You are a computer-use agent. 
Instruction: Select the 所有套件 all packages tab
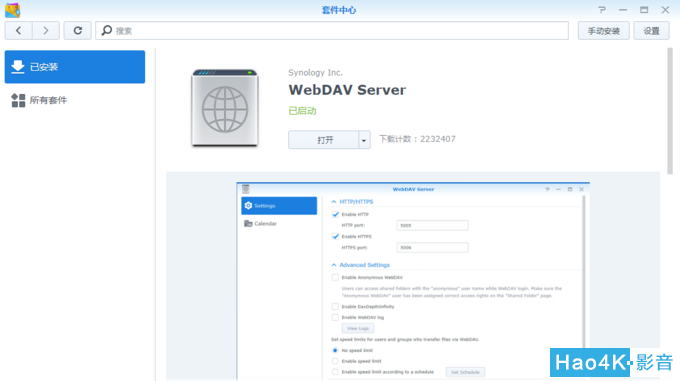coord(75,100)
